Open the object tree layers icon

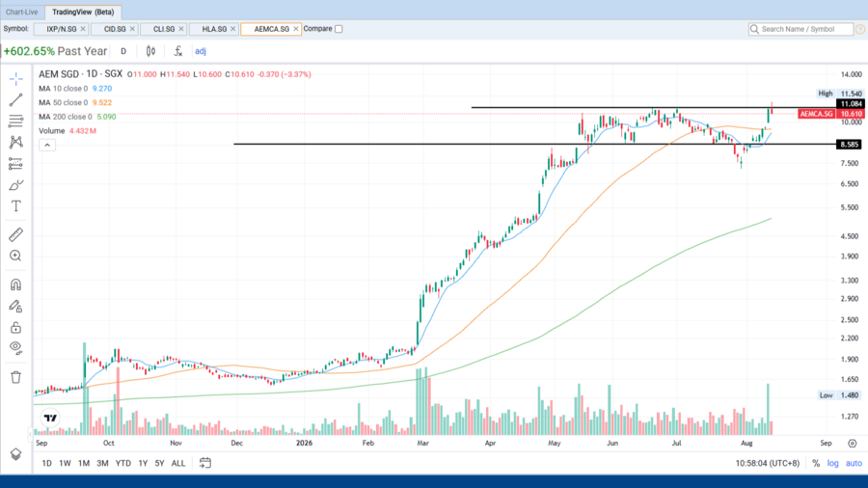(x=16, y=454)
